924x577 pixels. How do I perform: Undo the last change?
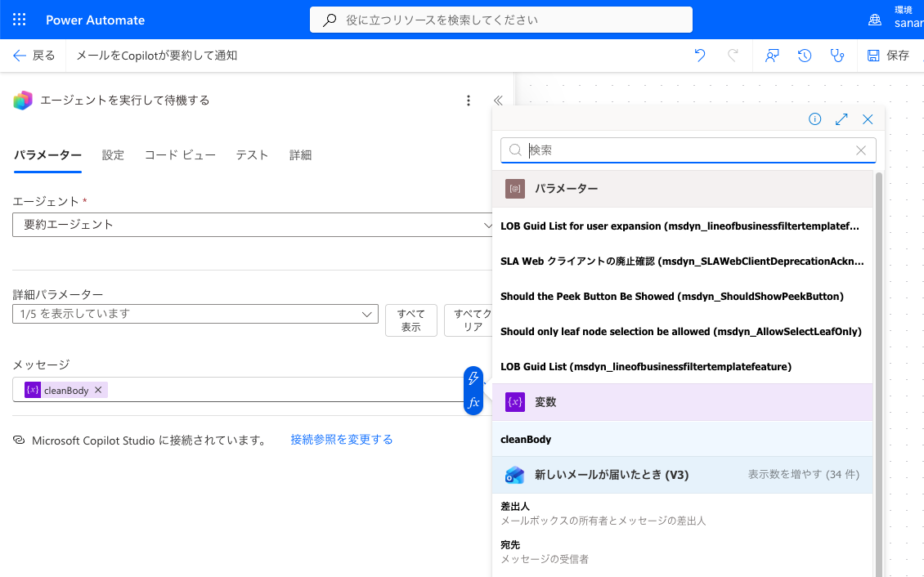pyautogui.click(x=699, y=56)
